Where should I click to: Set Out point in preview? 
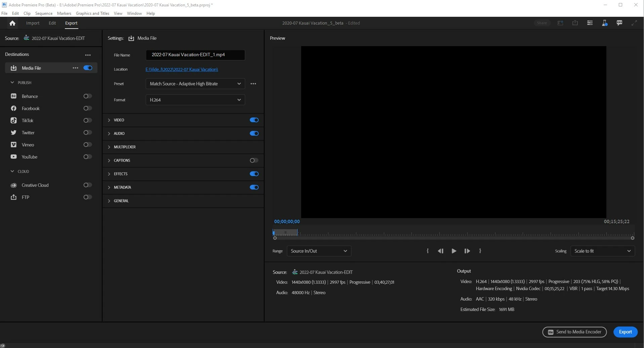click(480, 251)
